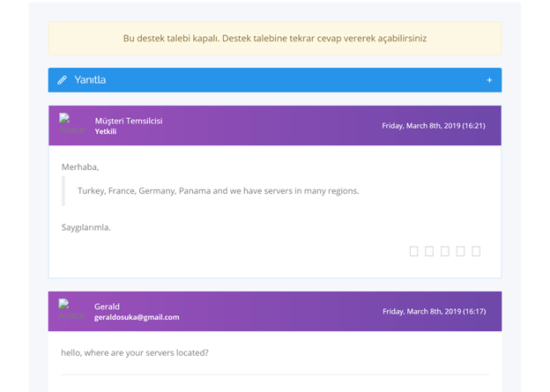Click the closed ticket notice banner
This screenshot has height=392, width=550.
pyautogui.click(x=275, y=38)
